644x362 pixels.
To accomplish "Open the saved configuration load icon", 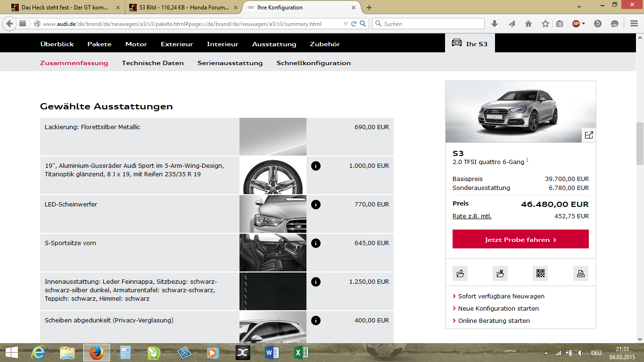I will 460,273.
